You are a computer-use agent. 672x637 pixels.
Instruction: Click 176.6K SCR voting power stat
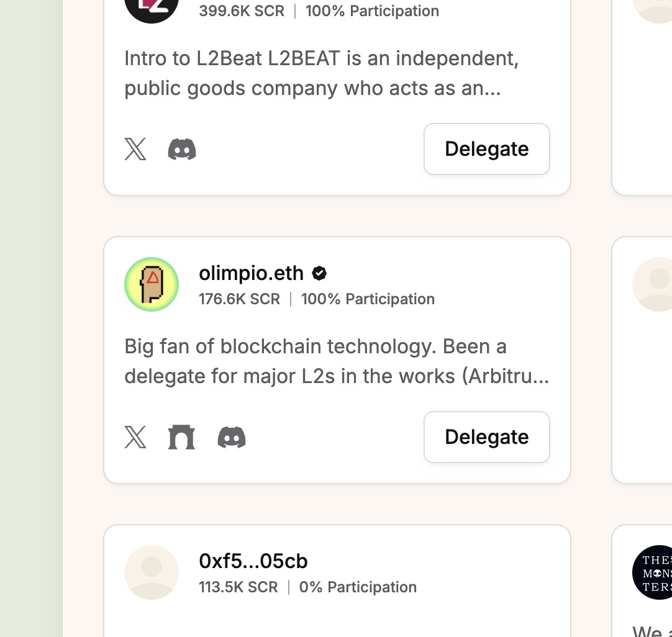[239, 299]
